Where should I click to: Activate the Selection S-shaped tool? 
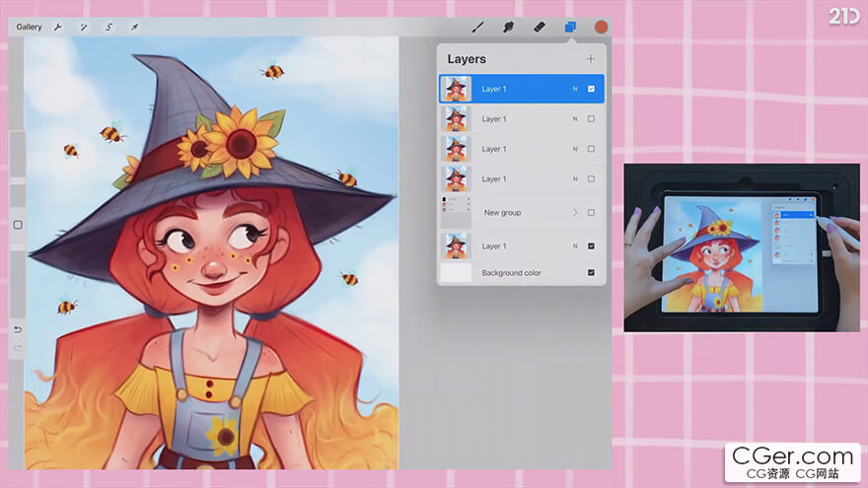pos(108,27)
